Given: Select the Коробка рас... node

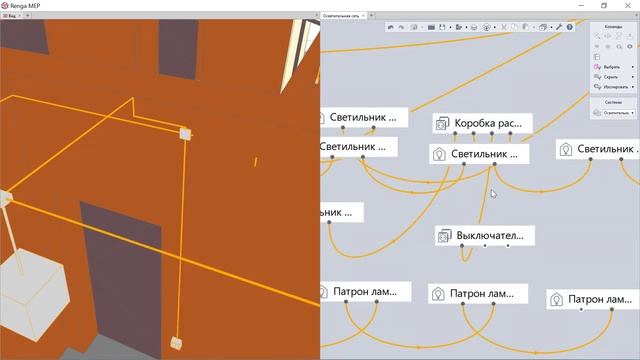Looking at the screenshot, I should pos(482,123).
